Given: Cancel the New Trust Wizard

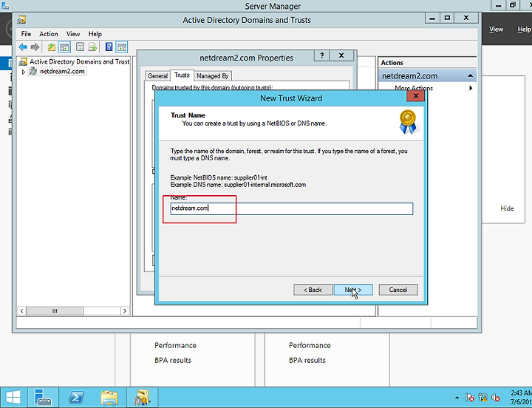Looking at the screenshot, I should click(398, 290).
